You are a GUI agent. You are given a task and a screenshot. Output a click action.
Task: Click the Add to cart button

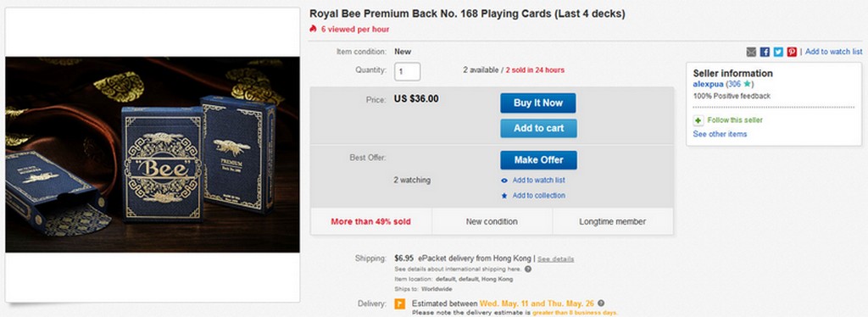[x=538, y=128]
